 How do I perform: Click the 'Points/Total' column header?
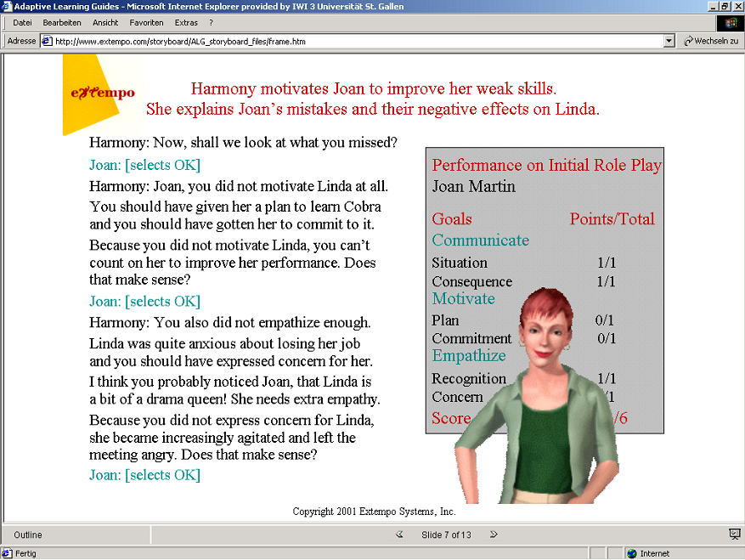pyautogui.click(x=612, y=219)
